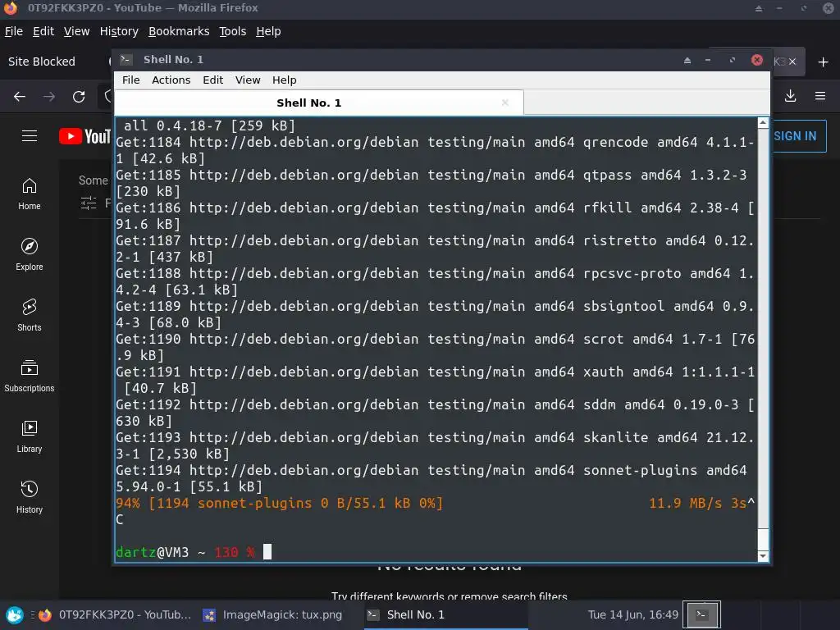The image size is (840, 630).
Task: Click terminal scrollbar down arrow
Action: tap(763, 556)
